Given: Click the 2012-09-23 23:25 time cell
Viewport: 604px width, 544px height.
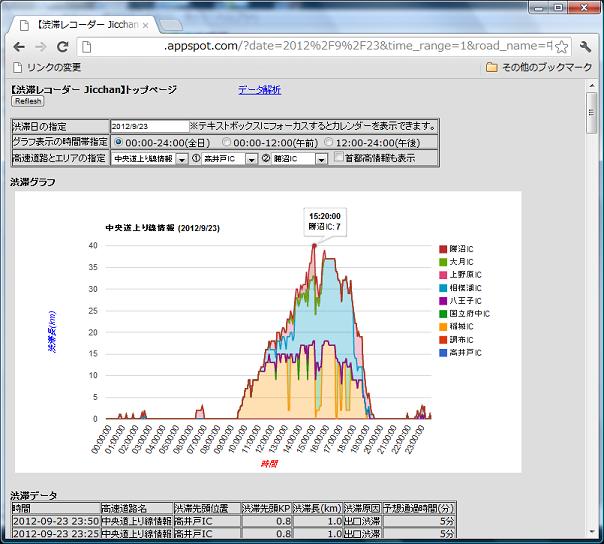Looking at the screenshot, I should point(56,534).
